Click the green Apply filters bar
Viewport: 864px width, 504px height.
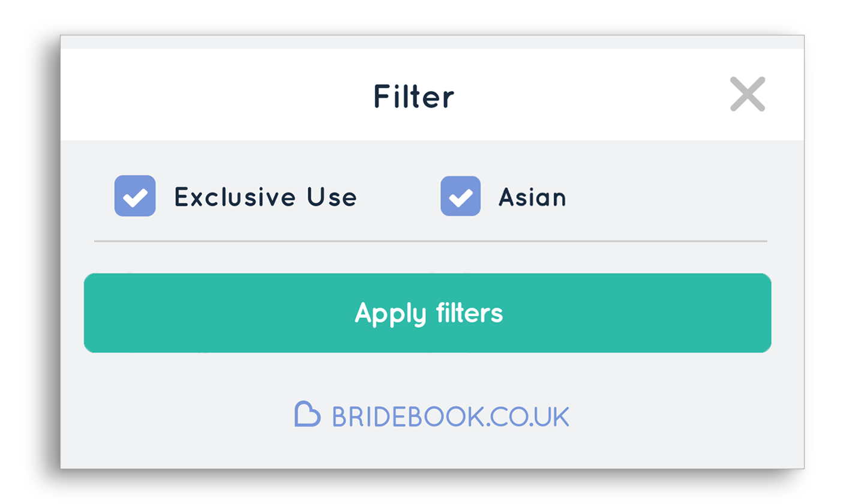(428, 313)
